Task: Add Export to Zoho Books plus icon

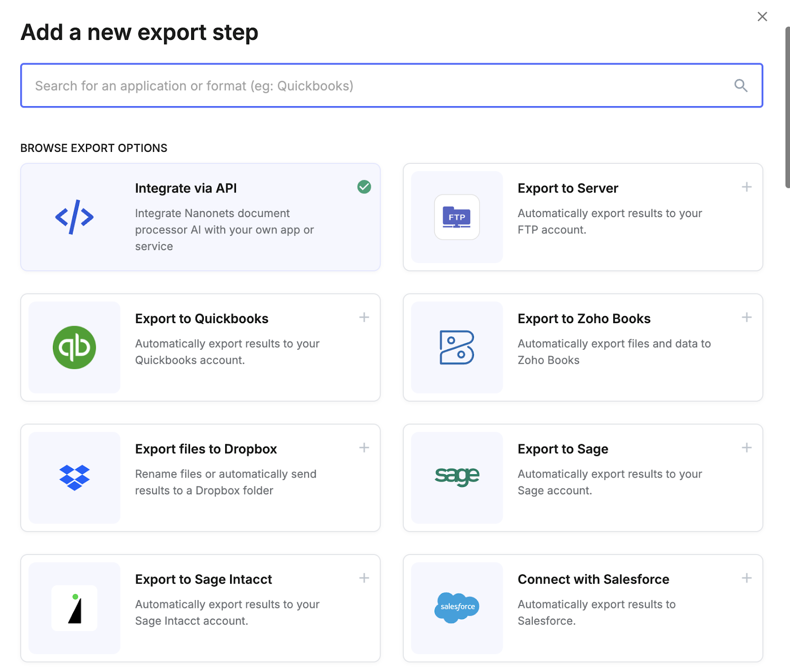Action: 747,317
